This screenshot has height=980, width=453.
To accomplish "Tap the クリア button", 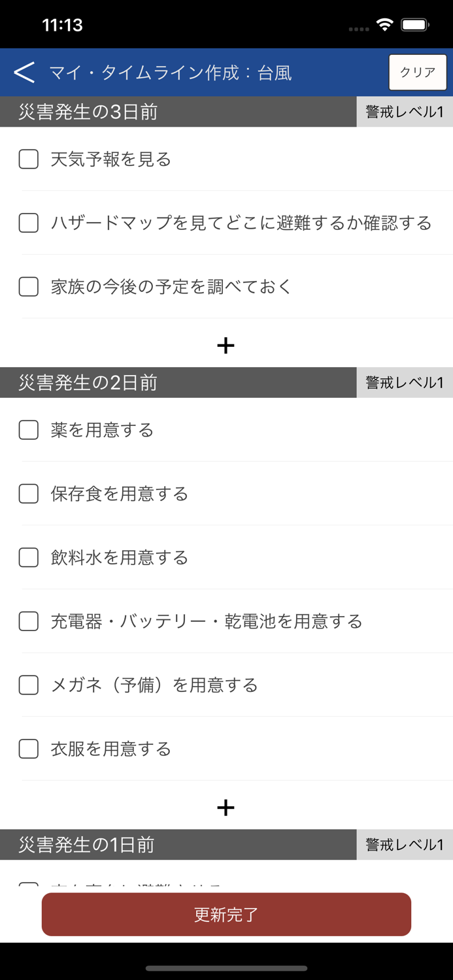I will (417, 72).
